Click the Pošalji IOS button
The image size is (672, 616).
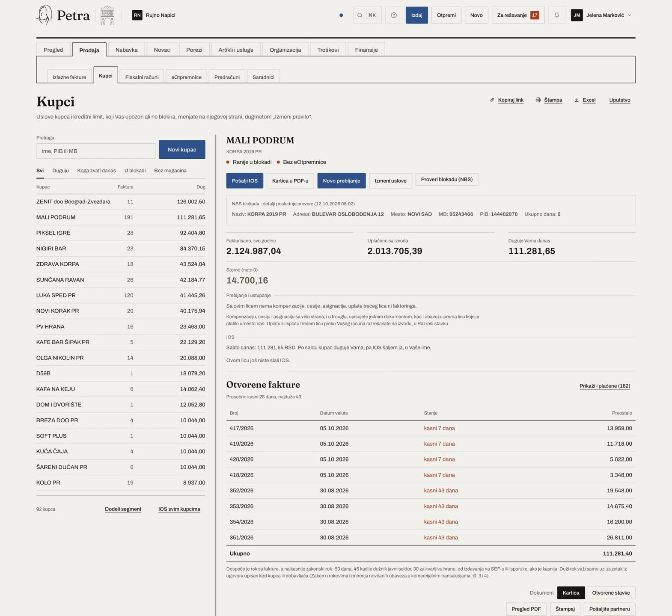[x=244, y=181]
